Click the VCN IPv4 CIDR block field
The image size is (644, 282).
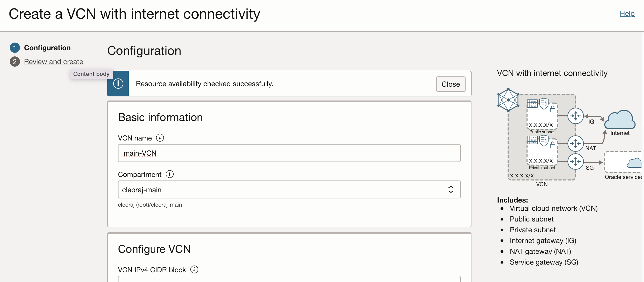[x=289, y=279]
